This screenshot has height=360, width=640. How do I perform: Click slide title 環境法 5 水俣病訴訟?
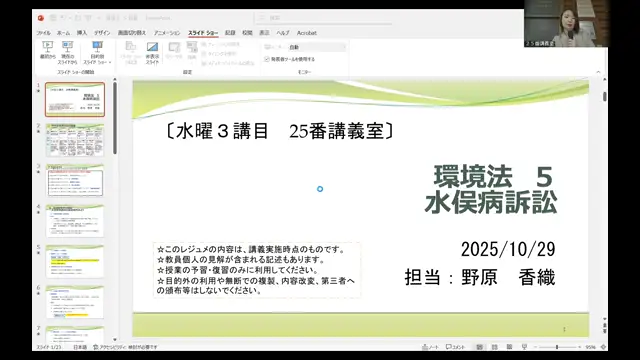point(491,189)
